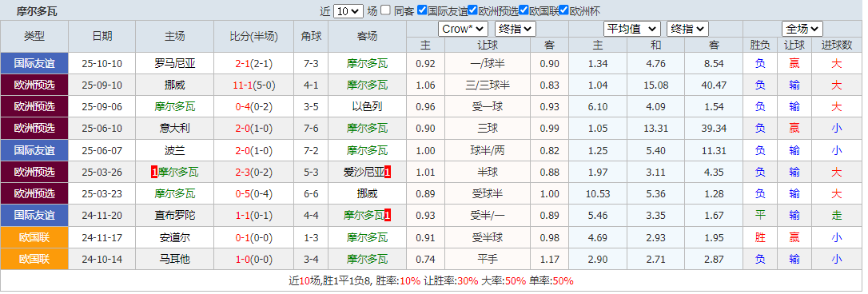
Task: Open the 全场 dropdown
Action: pyautogui.click(x=802, y=29)
